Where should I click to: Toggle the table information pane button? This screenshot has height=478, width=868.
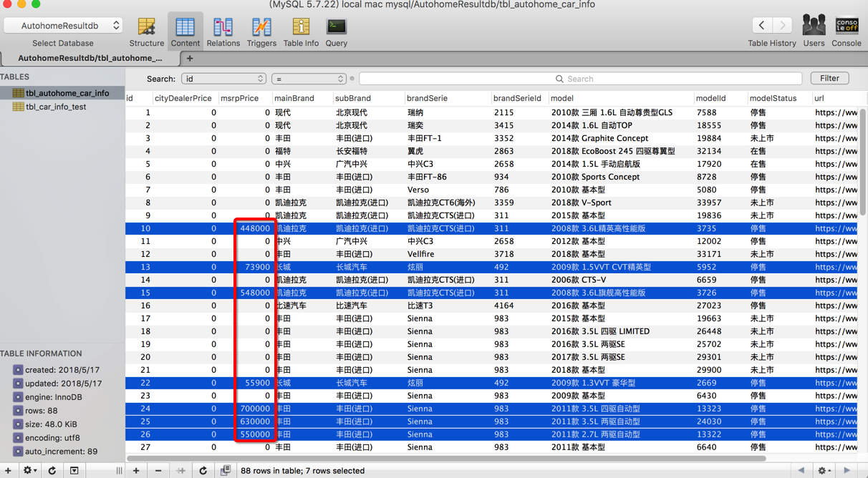[74, 470]
